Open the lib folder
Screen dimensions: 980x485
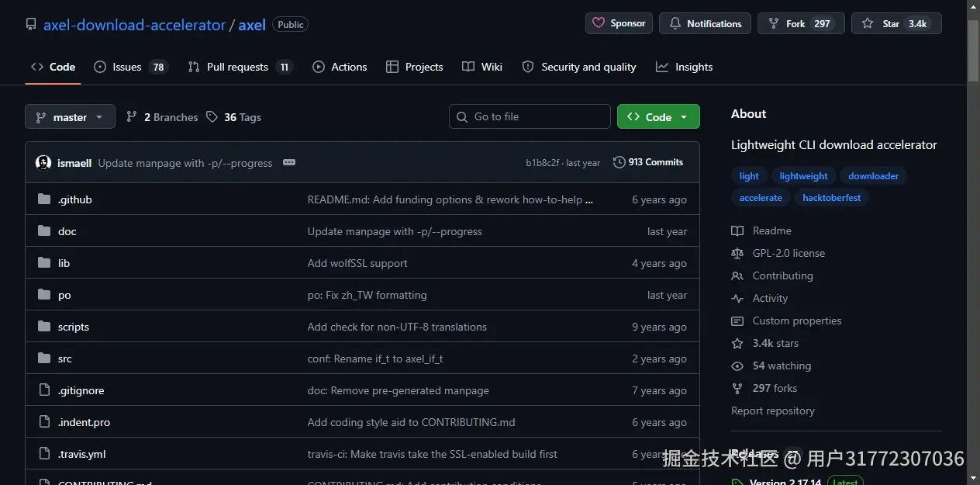pos(64,263)
